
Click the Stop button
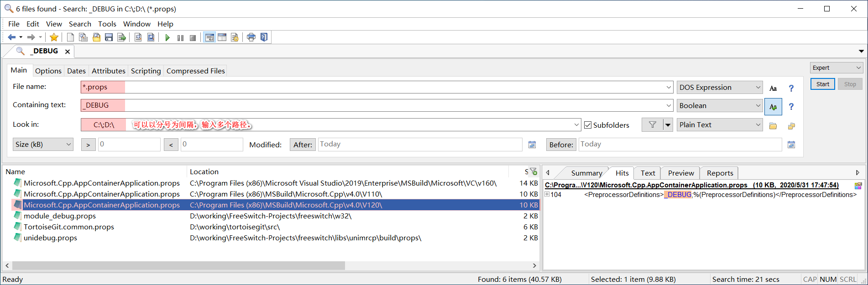(x=850, y=84)
